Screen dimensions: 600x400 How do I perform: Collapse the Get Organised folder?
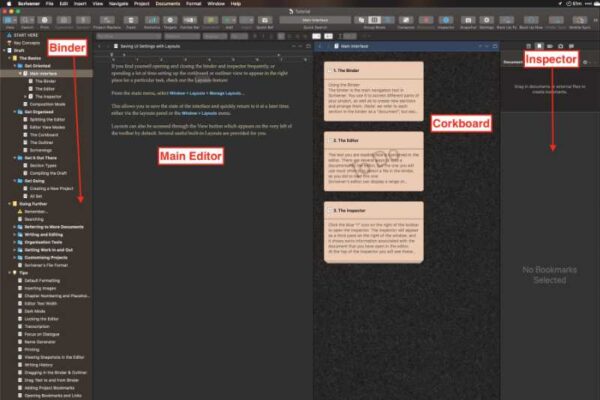tap(15, 112)
